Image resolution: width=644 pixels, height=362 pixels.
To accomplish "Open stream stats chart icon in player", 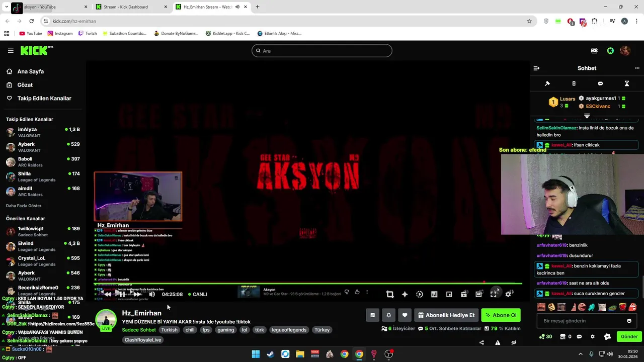I will [434, 294].
